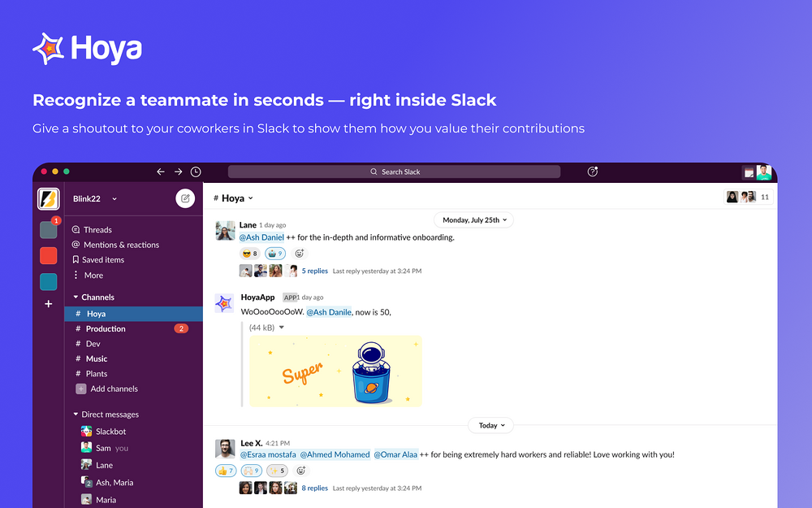Image resolution: width=812 pixels, height=508 pixels.
Task: Open the Super astronaut image
Action: point(335,371)
